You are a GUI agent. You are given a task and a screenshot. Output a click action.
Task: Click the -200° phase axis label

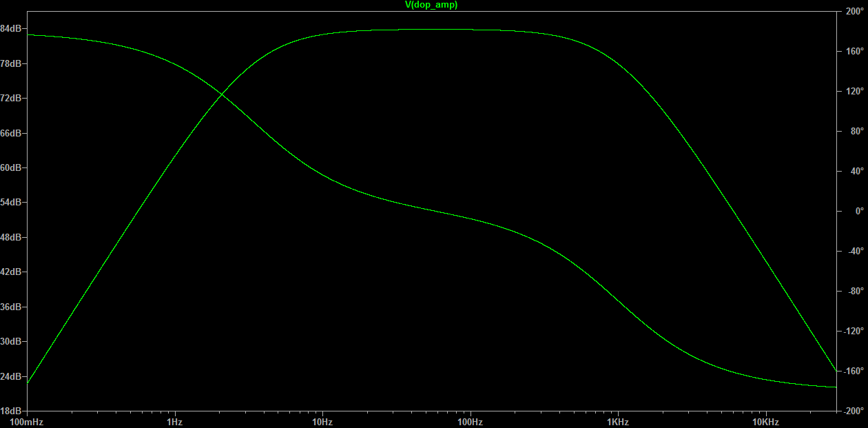(x=854, y=411)
